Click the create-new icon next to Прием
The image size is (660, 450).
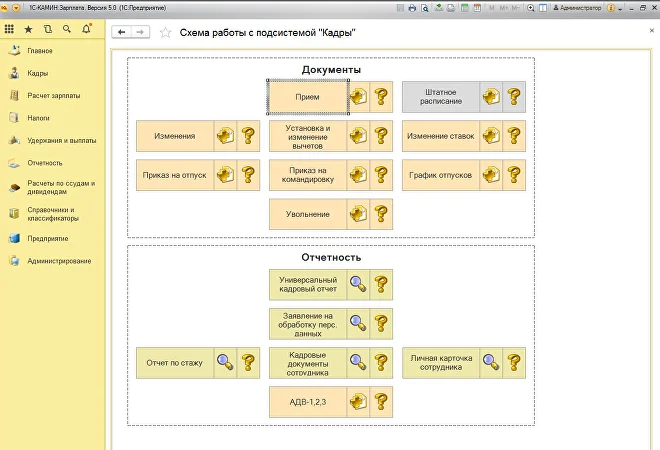pos(358,97)
